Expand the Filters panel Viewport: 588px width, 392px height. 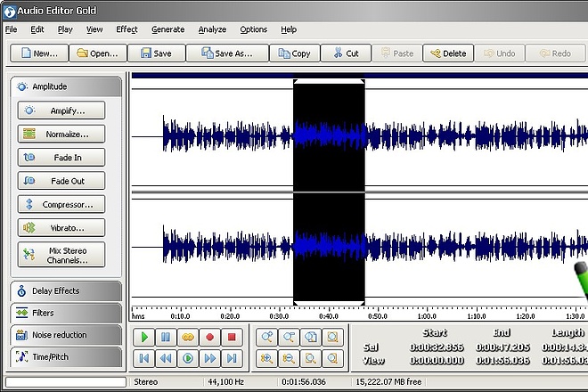point(66,313)
